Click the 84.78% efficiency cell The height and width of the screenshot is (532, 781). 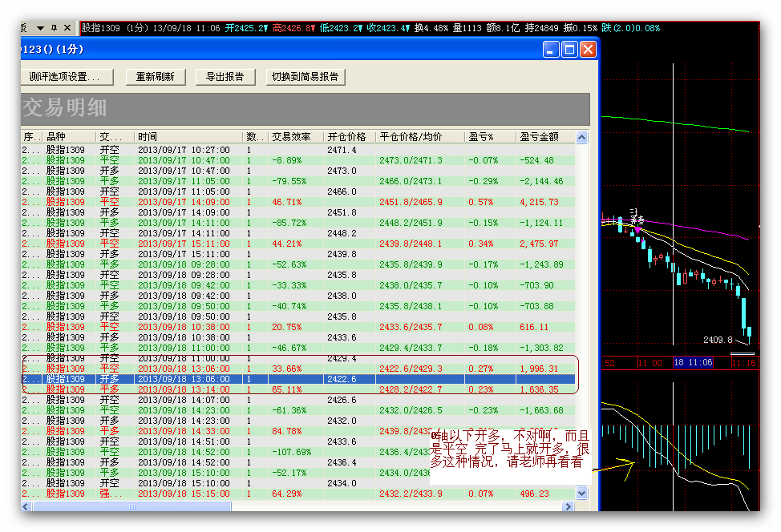pyautogui.click(x=287, y=432)
